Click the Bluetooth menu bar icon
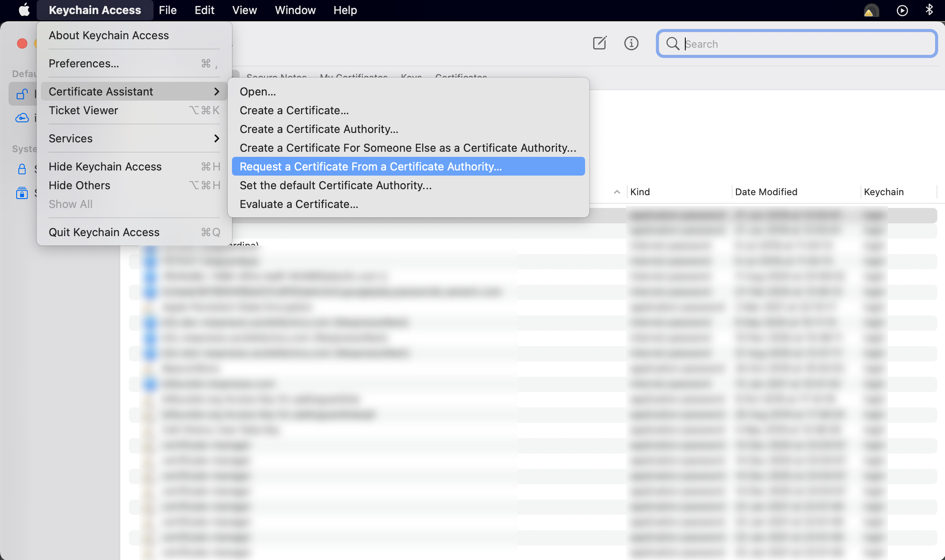 (929, 10)
